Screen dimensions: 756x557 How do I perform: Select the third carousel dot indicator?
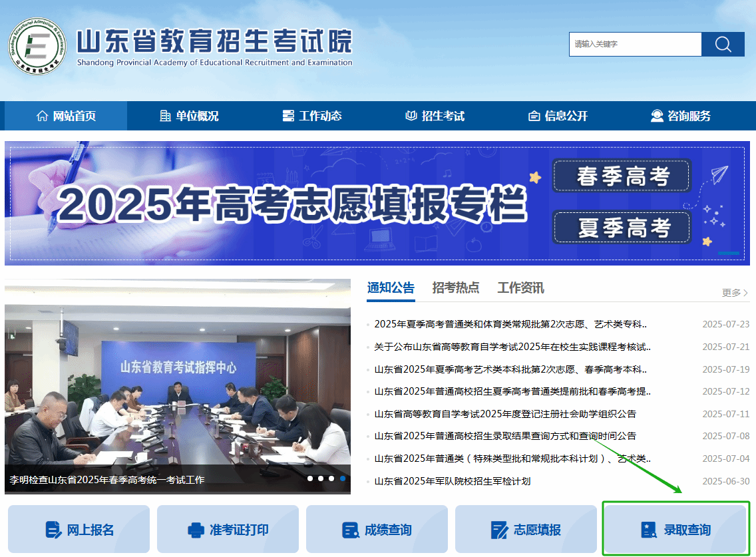coord(331,478)
